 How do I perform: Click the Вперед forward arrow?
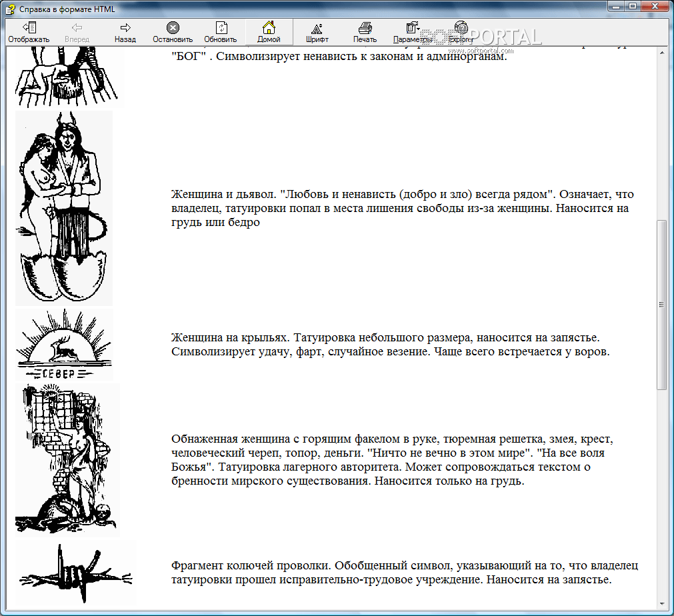tap(77, 32)
